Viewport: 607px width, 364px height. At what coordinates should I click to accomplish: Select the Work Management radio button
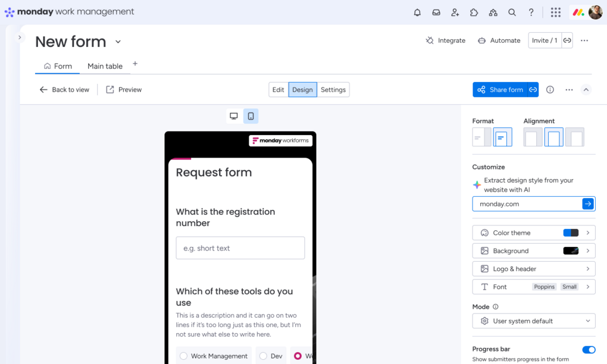pyautogui.click(x=183, y=355)
